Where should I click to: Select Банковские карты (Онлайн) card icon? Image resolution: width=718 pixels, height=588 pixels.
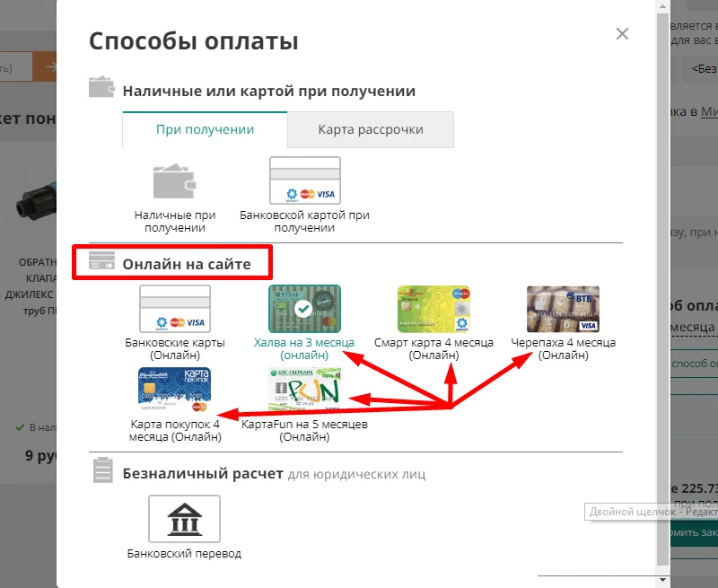pyautogui.click(x=175, y=309)
